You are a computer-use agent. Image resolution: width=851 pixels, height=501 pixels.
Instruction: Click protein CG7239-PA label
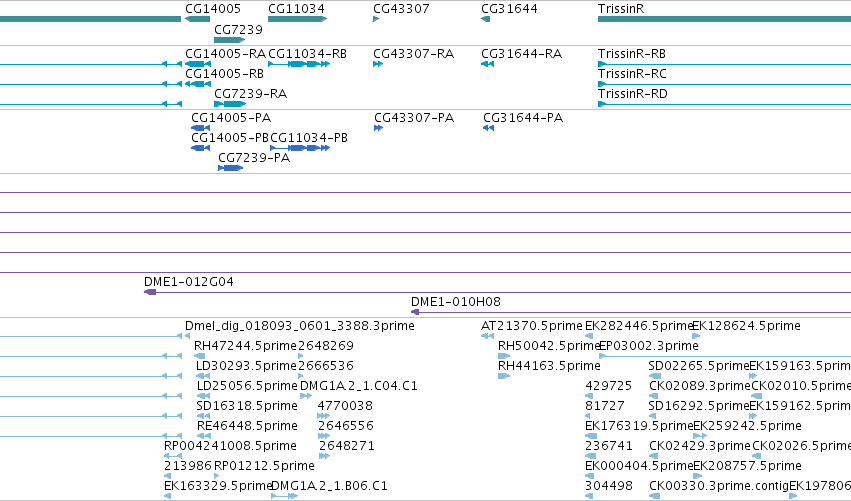click(254, 158)
